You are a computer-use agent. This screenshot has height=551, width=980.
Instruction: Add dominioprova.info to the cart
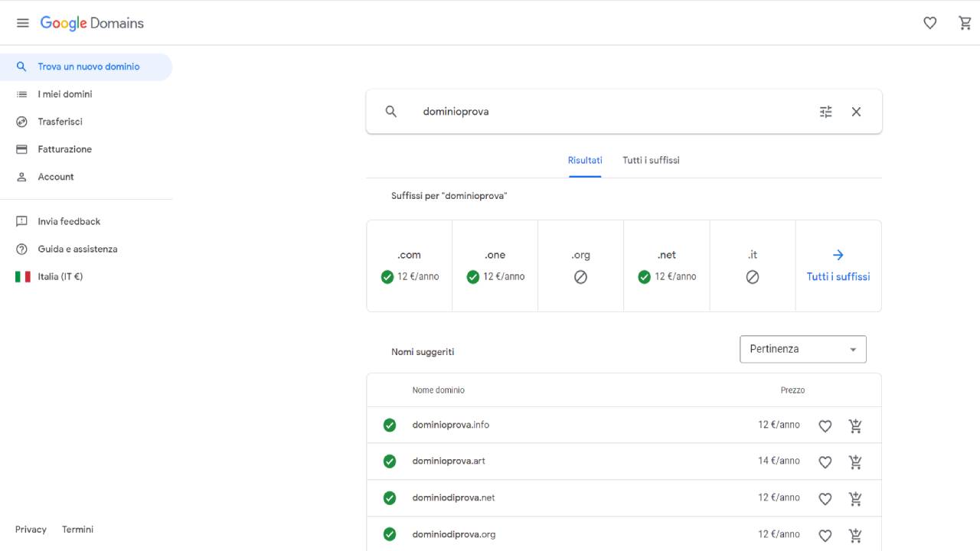pyautogui.click(x=856, y=425)
